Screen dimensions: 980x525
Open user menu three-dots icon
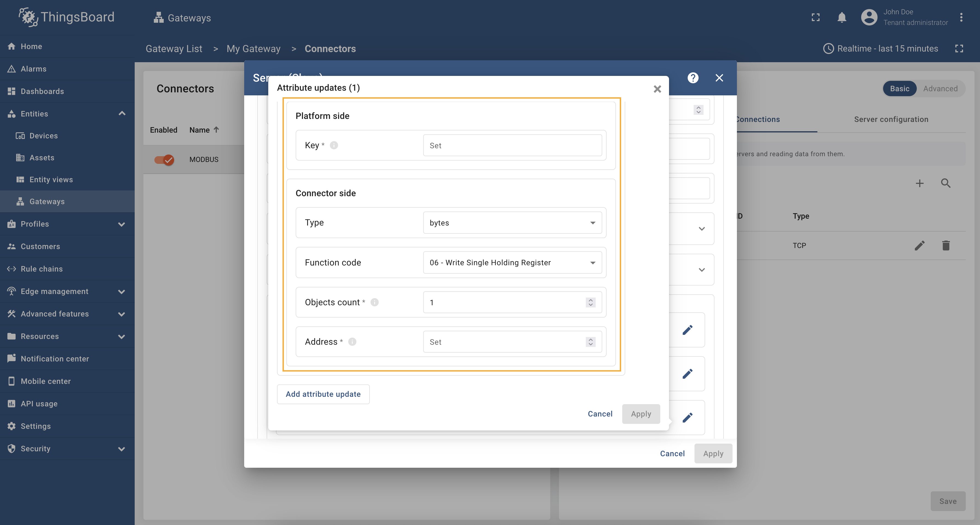point(961,18)
